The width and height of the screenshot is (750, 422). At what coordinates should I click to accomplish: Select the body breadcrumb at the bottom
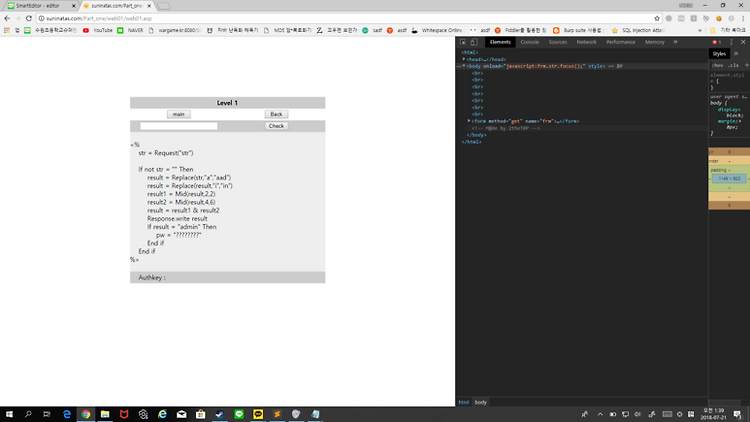point(480,402)
